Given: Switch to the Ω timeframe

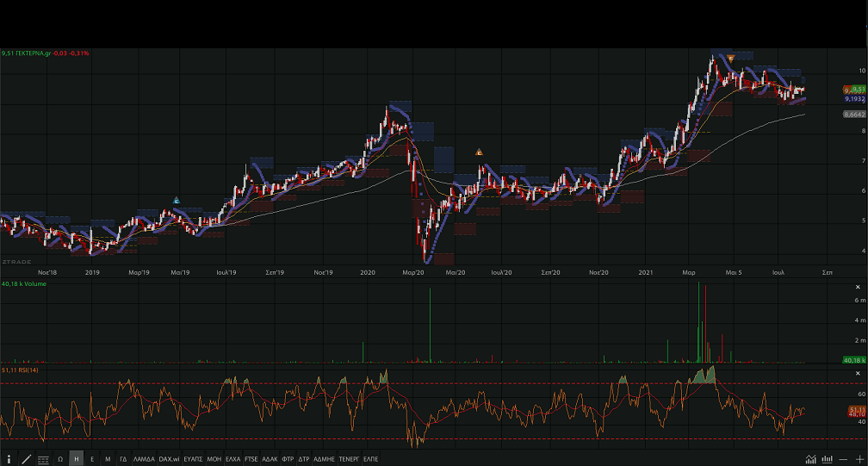Looking at the screenshot, I should tap(60, 459).
